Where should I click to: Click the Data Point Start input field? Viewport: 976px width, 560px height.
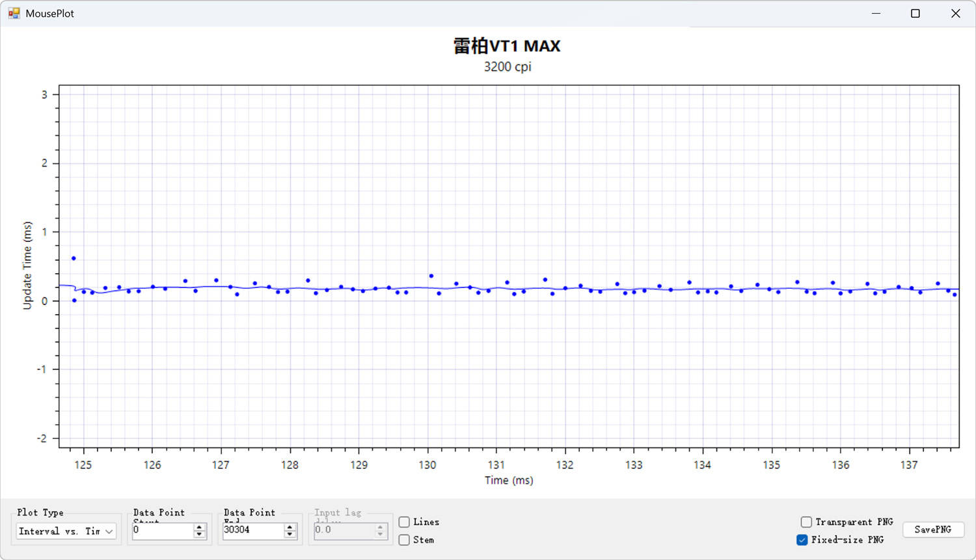coord(162,531)
